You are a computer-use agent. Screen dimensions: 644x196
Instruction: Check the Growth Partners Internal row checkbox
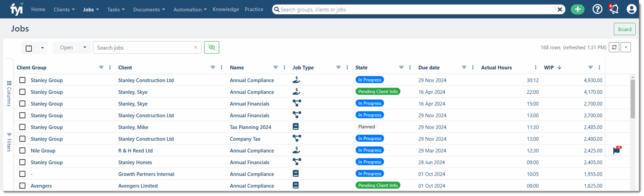pos(23,174)
